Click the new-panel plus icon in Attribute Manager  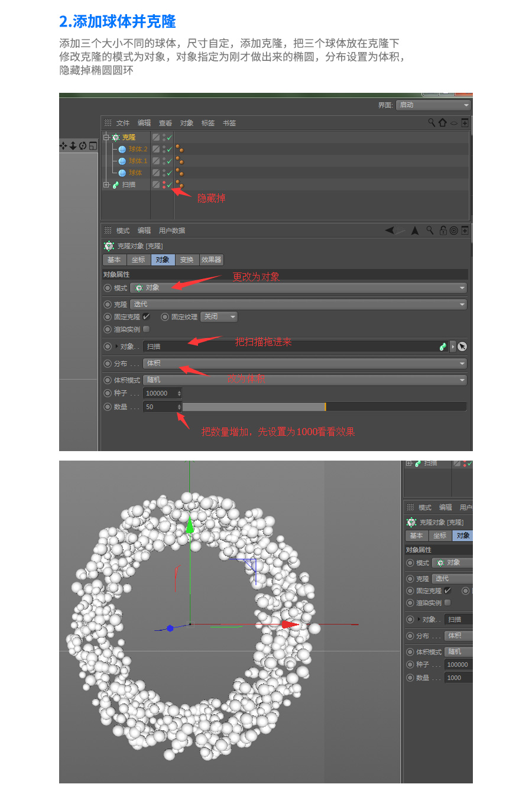tap(465, 231)
